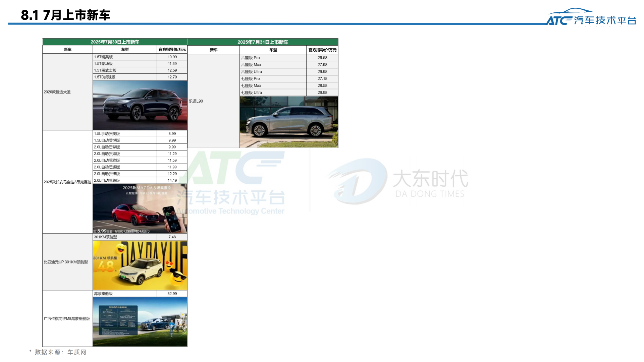The width and height of the screenshot is (644, 362).
Task: Select the 广汽传祺向往M8鸿蒙座舱版 cell
Action: (x=67, y=319)
